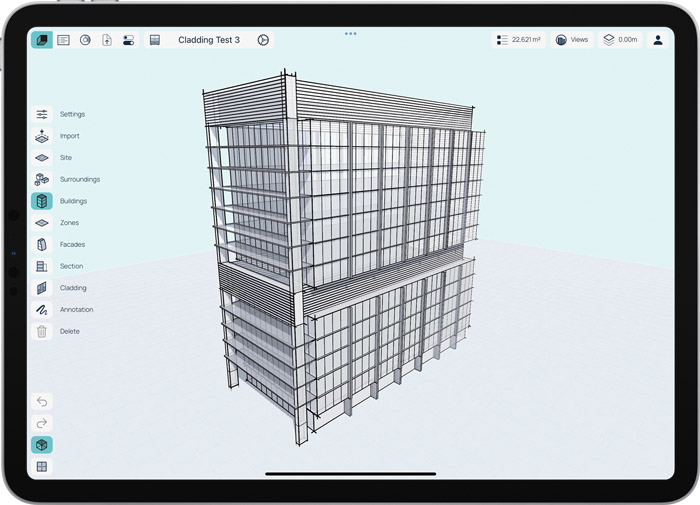Viewport: 700px width, 505px height.
Task: Expand the 22,621 m² area summary
Action: [x=519, y=40]
